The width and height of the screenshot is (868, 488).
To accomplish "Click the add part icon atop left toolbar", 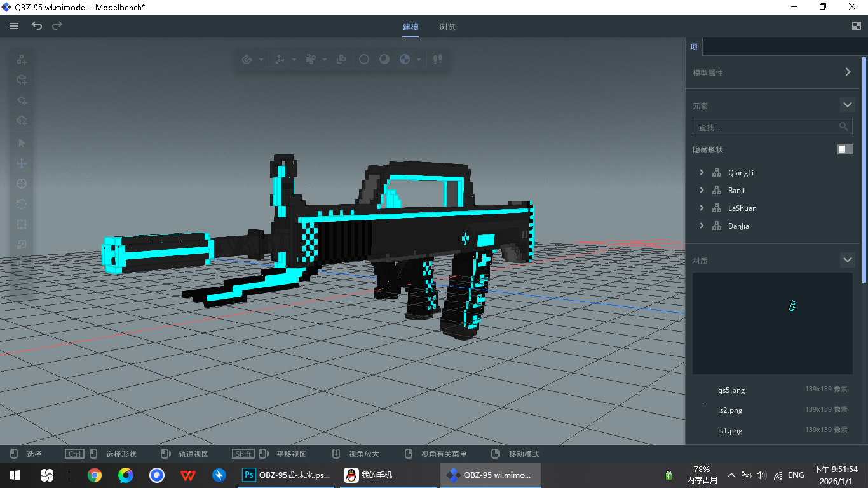I will [22, 59].
